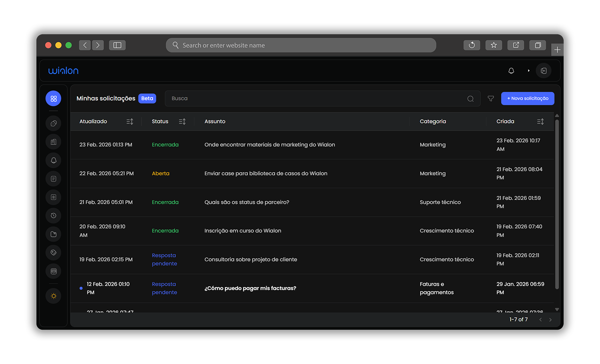Click the Wialon logo
Image resolution: width=600 pixels, height=364 pixels.
coord(63,70)
